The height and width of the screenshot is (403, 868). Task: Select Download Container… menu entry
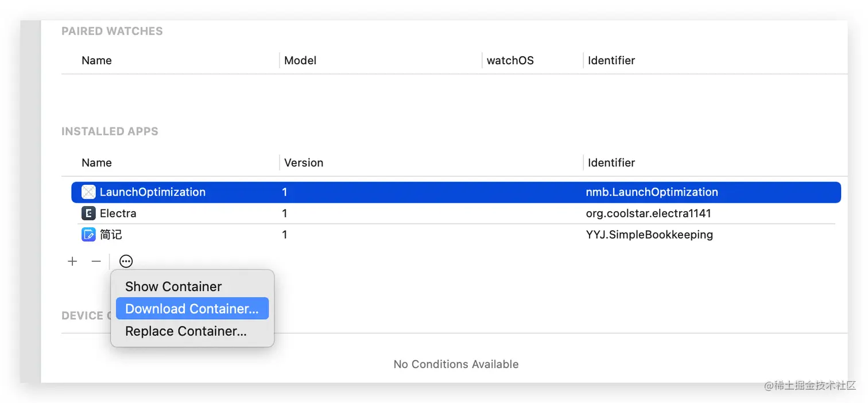[192, 309]
